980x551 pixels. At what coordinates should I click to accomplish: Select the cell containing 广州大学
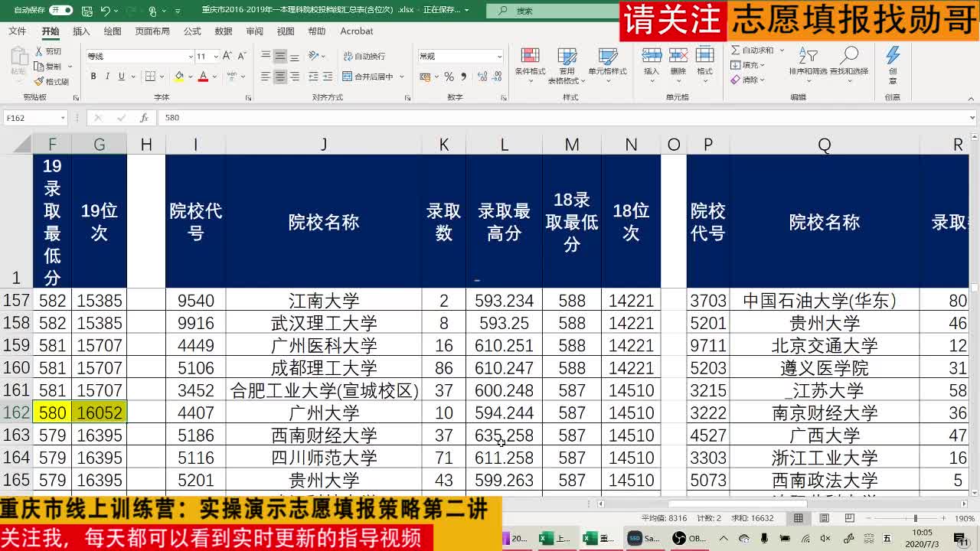click(324, 413)
